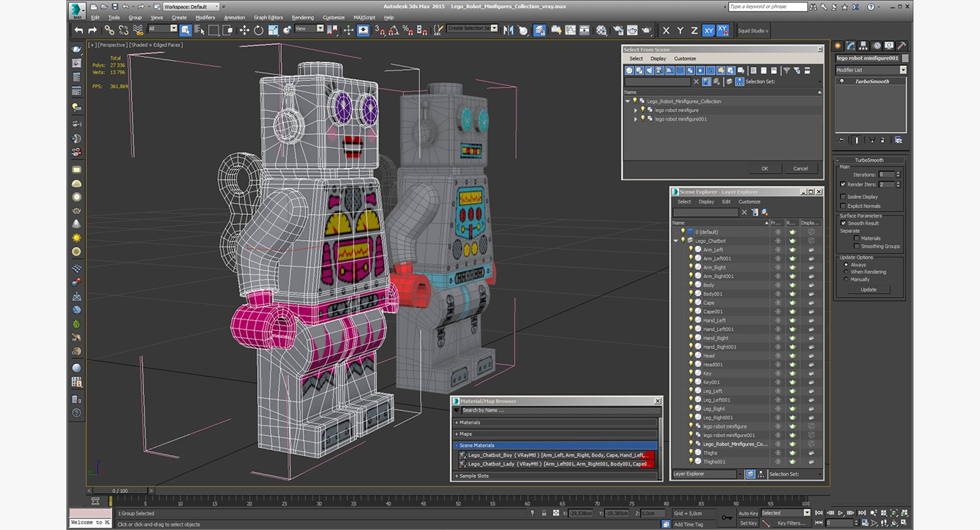Open the Rendering menu
The height and width of the screenshot is (530, 980).
[303, 17]
